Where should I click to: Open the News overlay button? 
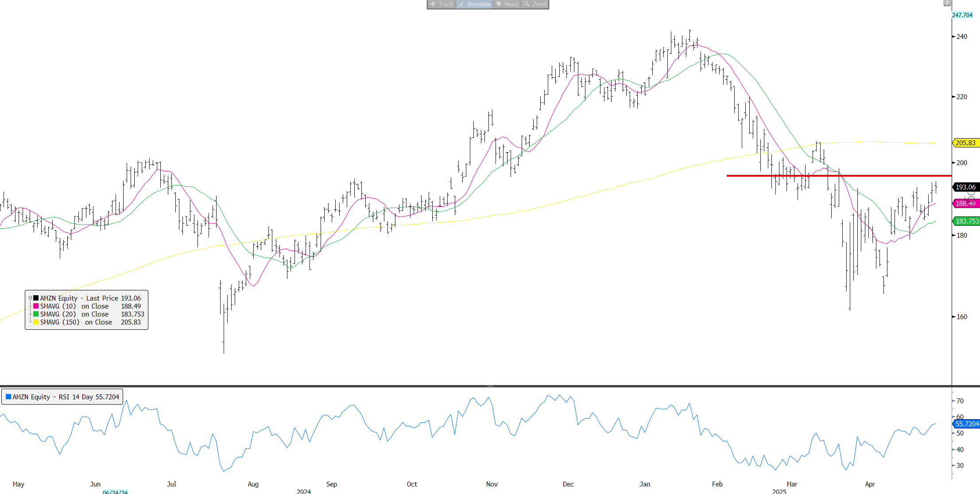coord(507,4)
